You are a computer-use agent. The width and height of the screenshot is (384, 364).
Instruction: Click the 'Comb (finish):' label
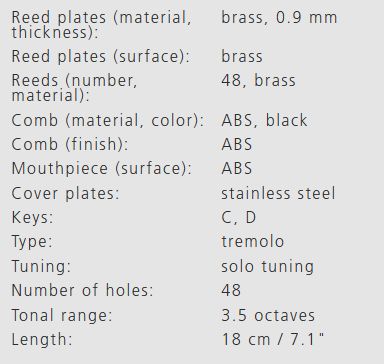[70, 145]
